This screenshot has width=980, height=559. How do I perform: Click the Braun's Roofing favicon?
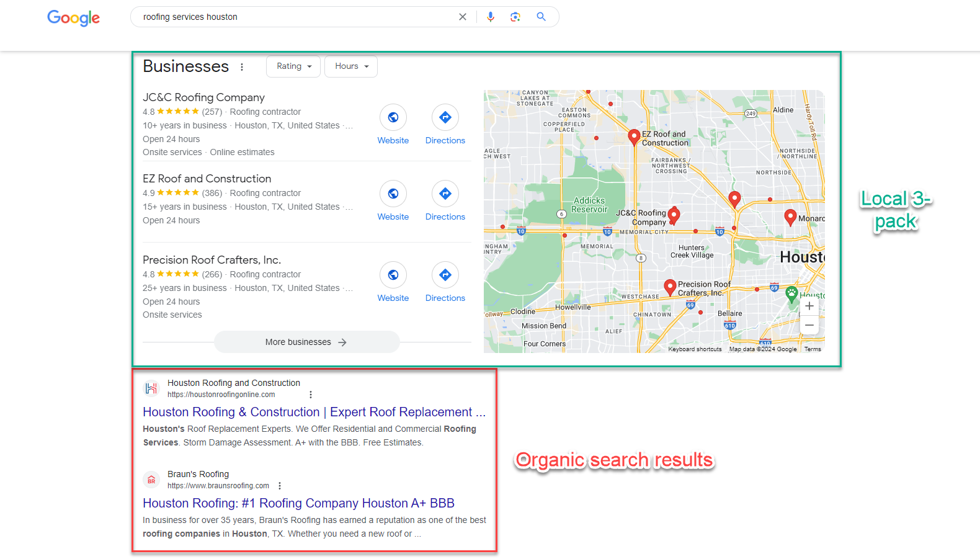pyautogui.click(x=151, y=480)
